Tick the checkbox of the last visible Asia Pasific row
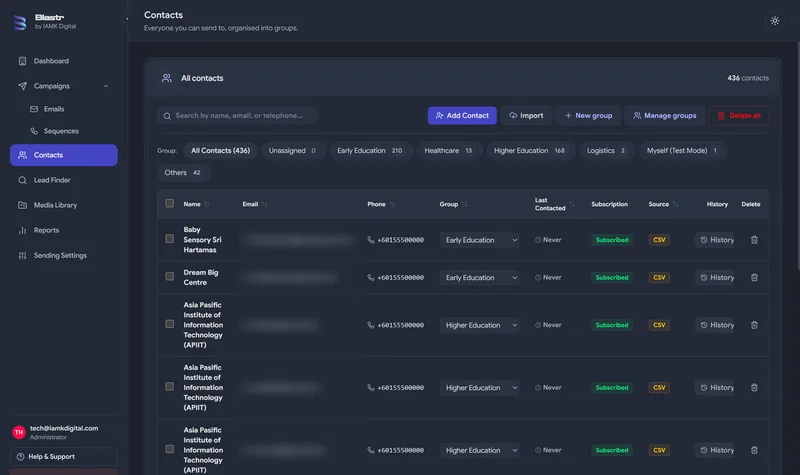800x475 pixels. pos(170,449)
